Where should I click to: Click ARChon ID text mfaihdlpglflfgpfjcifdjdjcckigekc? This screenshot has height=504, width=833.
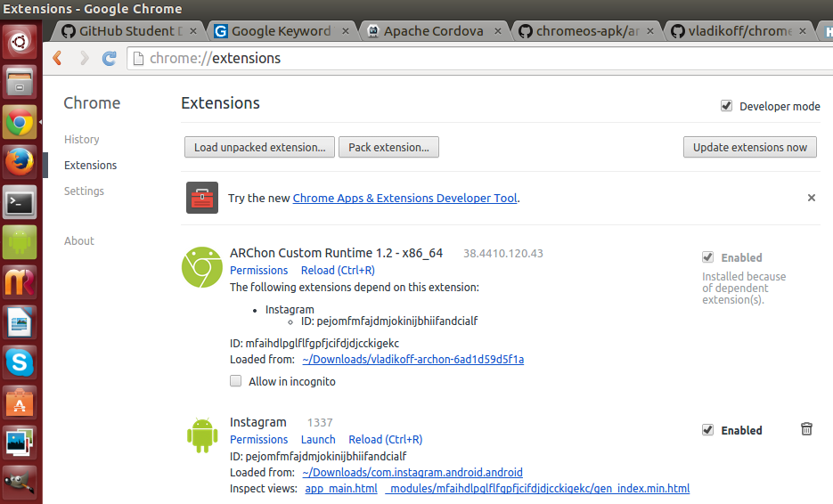(323, 344)
